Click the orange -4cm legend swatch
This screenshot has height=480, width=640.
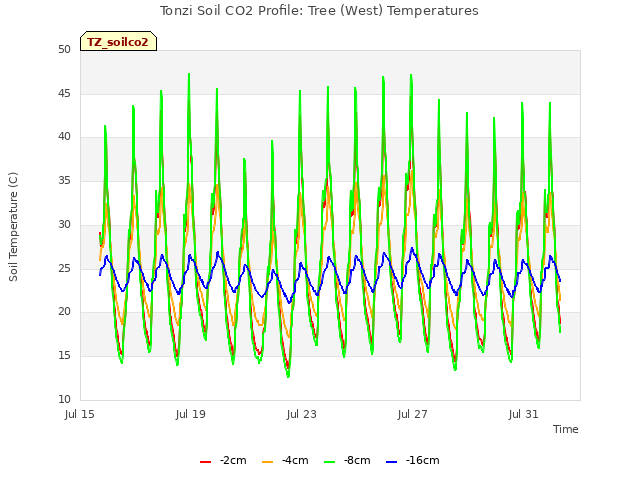(x=267, y=462)
